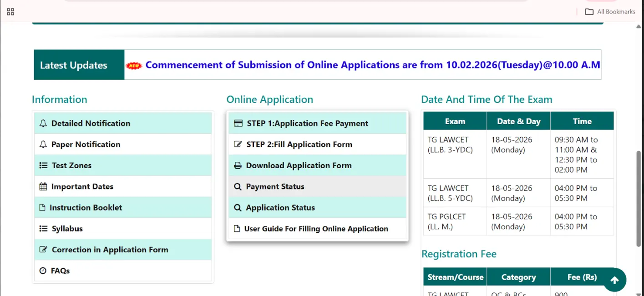644x296 pixels.
Task: Click the Application Status entry
Action: tap(280, 207)
